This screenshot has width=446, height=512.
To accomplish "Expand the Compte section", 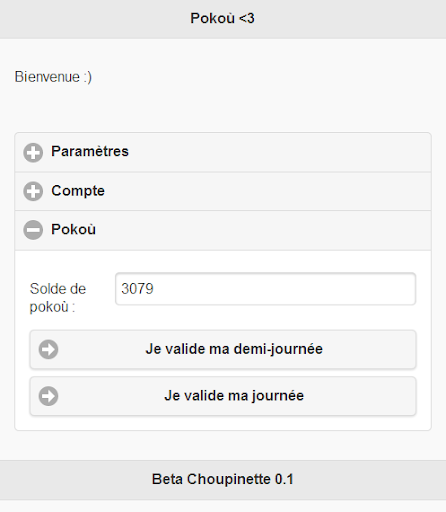I will pos(223,191).
